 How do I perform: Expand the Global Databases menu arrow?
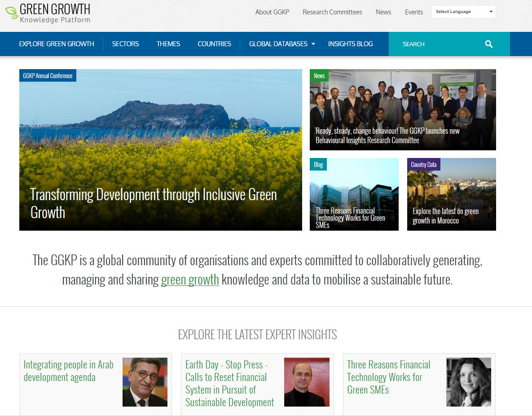tap(313, 44)
